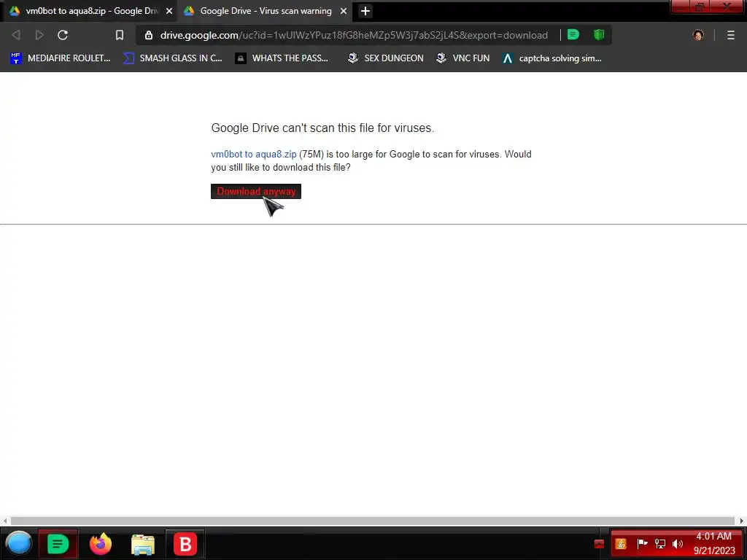Open File Explorer from taskbar
Image resolution: width=747 pixels, height=560 pixels.
143,545
